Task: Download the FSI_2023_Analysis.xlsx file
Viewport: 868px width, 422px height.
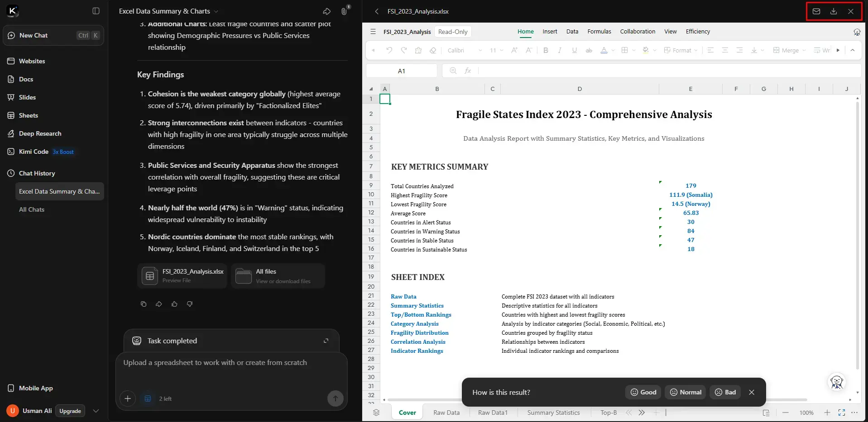Action: (x=833, y=11)
